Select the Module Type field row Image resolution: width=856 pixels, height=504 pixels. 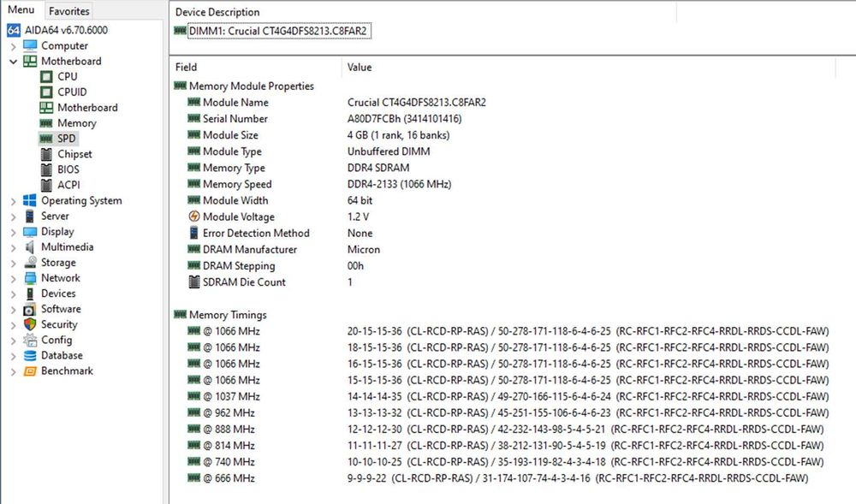point(232,151)
